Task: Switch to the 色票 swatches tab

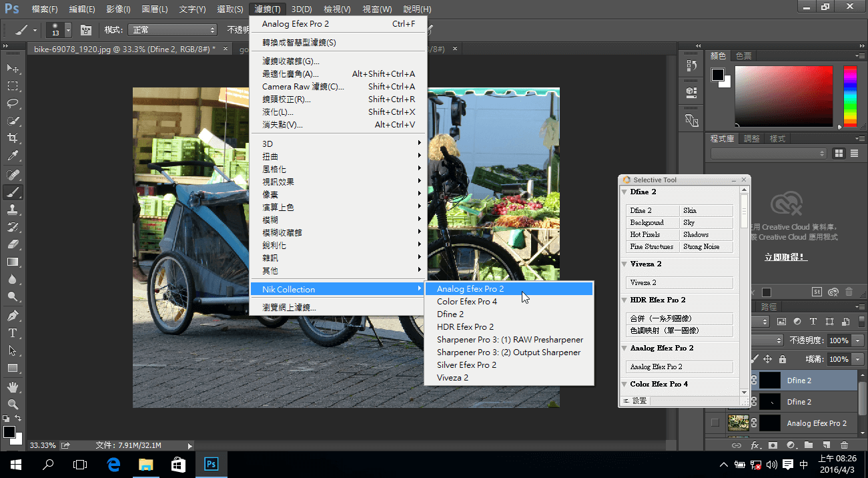Action: (x=743, y=55)
